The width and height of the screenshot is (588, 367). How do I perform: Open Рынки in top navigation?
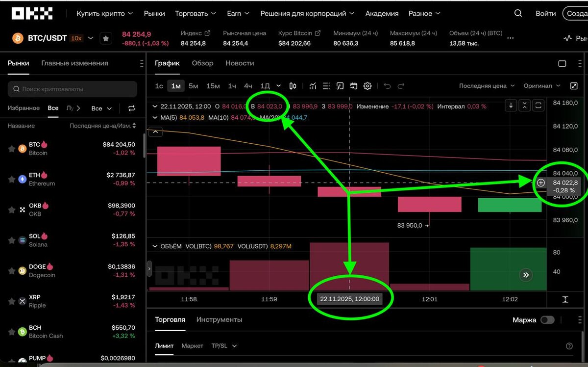pos(154,14)
